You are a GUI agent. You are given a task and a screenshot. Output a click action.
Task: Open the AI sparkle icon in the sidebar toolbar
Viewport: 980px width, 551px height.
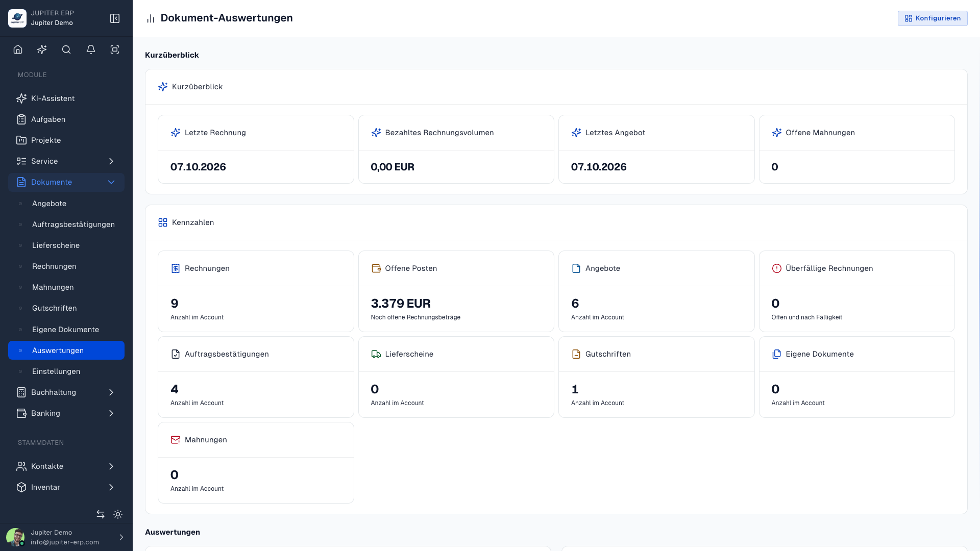point(42,49)
